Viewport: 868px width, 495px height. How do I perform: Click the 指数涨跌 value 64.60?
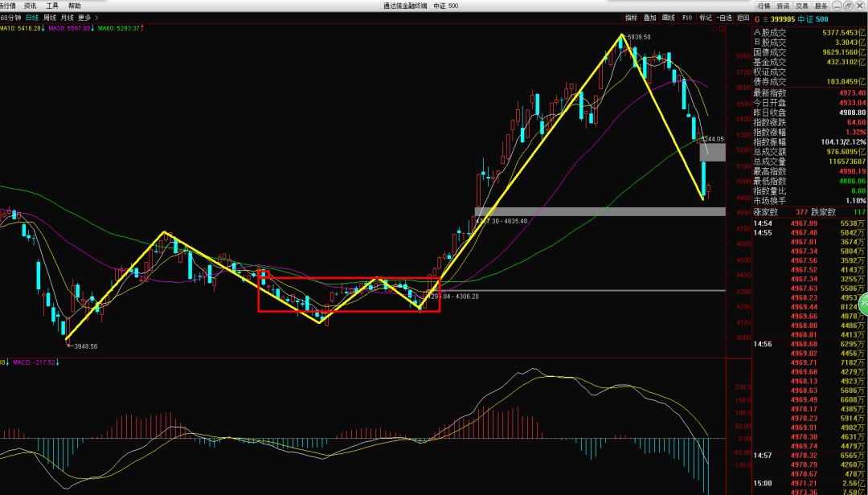[x=857, y=122]
